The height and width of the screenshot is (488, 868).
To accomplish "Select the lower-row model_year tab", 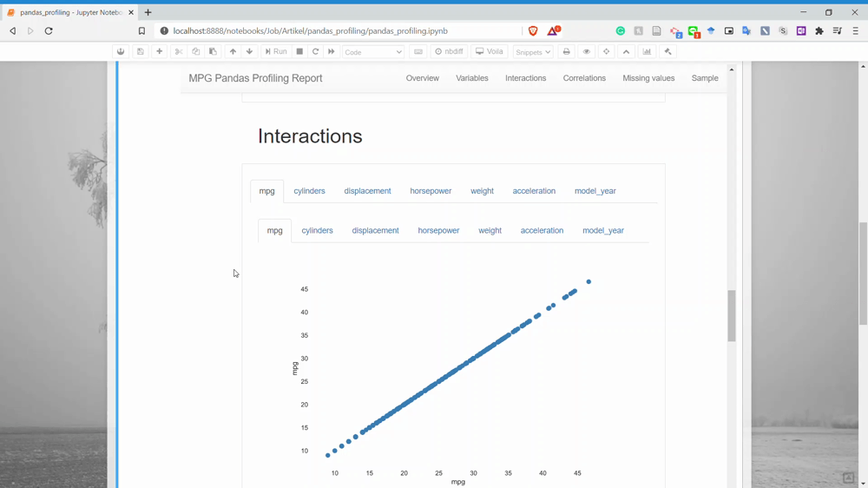I will point(603,230).
